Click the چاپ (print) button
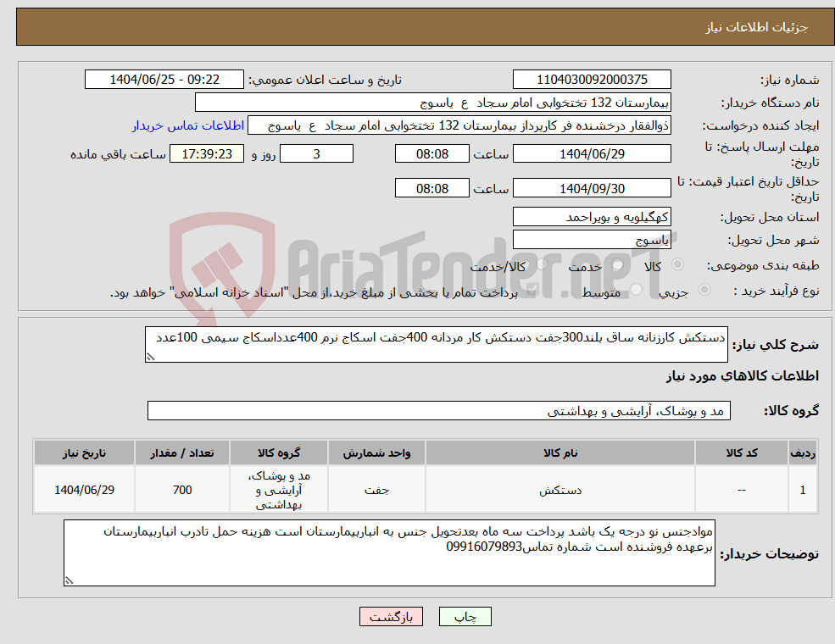835x644 pixels. (x=465, y=616)
